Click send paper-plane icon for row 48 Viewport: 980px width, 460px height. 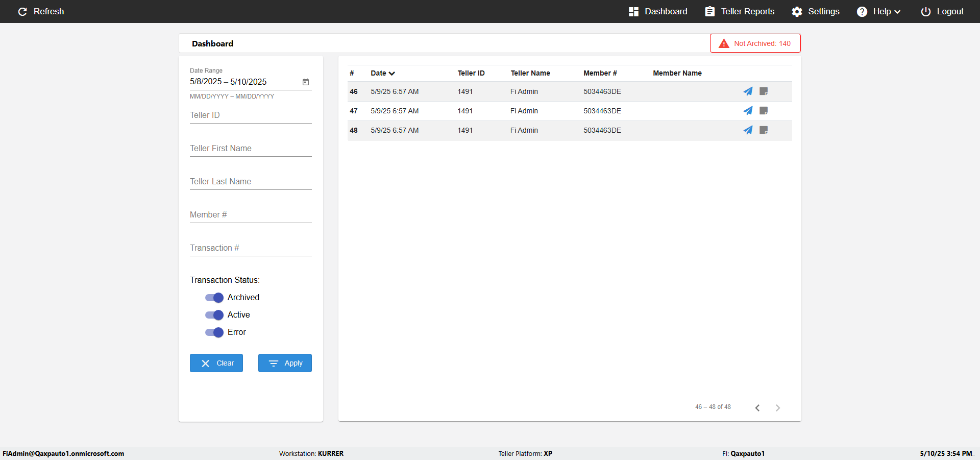tap(748, 130)
